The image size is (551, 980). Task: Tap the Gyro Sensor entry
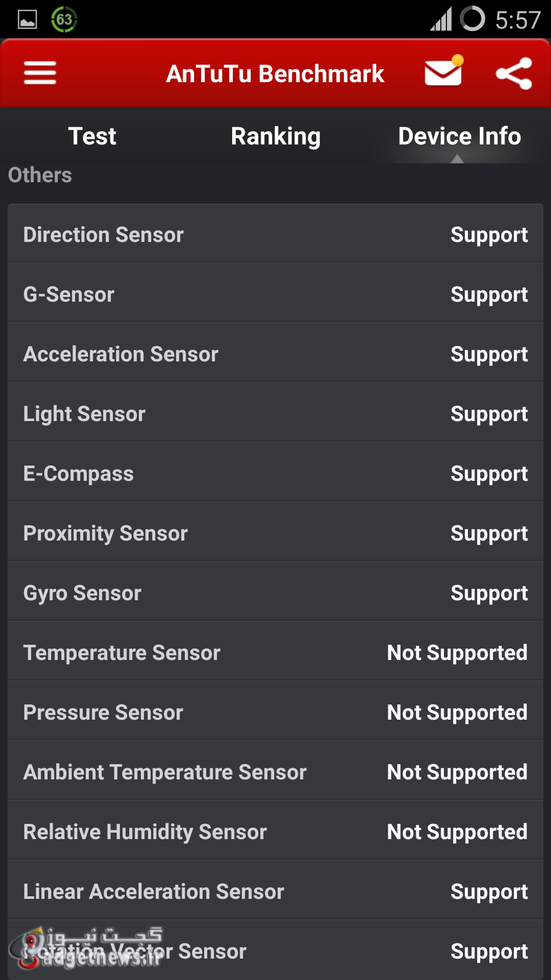tap(275, 593)
